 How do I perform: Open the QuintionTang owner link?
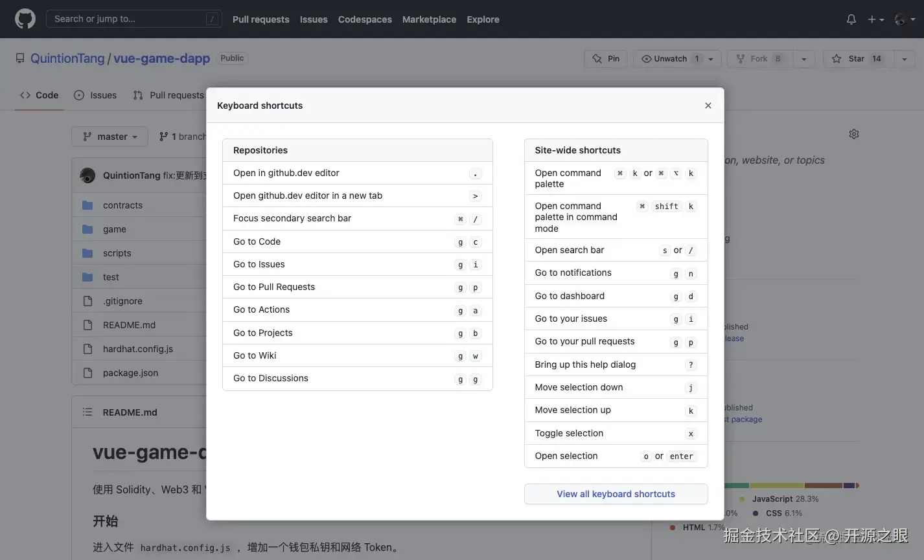coord(67,58)
